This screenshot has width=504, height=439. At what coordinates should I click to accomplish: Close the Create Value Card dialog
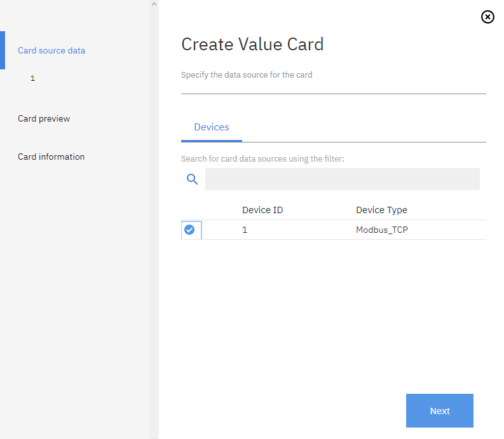pyautogui.click(x=487, y=17)
